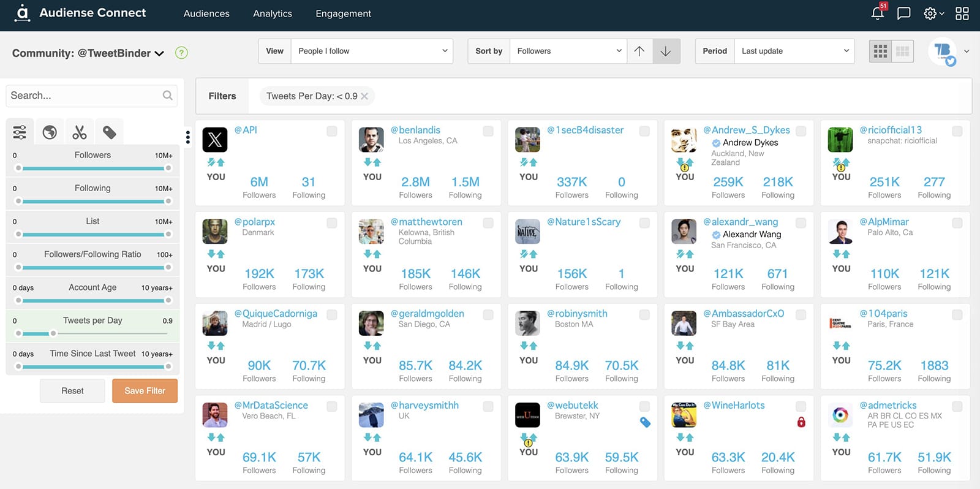Open the View dropdown People I follow
The height and width of the screenshot is (489, 980).
pos(372,51)
